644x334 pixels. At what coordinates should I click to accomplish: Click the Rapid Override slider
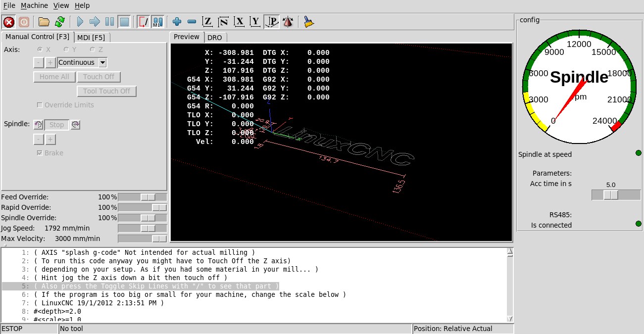[143, 207]
